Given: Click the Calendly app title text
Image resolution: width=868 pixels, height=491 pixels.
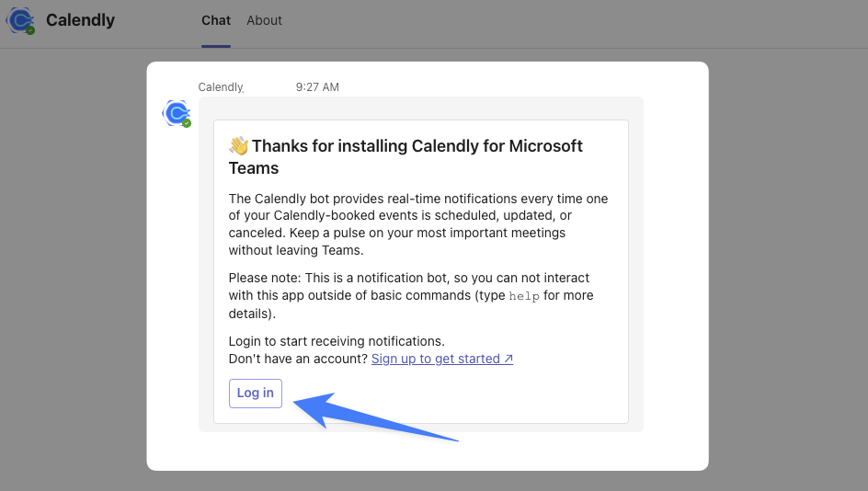Looking at the screenshot, I should [x=80, y=20].
